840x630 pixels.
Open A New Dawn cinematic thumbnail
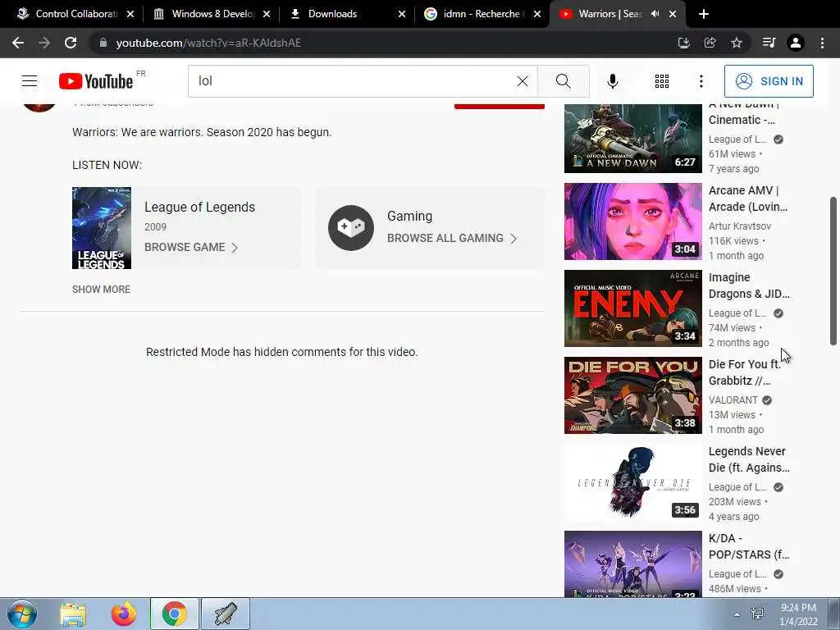click(x=632, y=138)
